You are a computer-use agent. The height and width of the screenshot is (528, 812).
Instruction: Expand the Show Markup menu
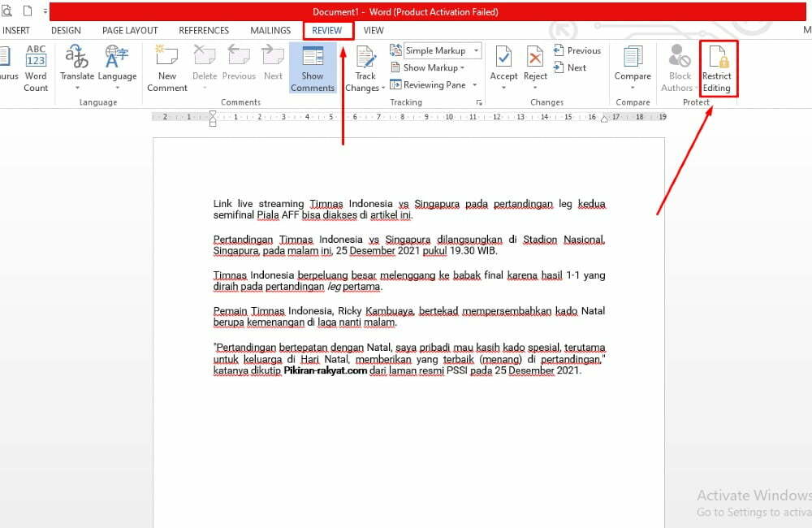click(x=428, y=67)
